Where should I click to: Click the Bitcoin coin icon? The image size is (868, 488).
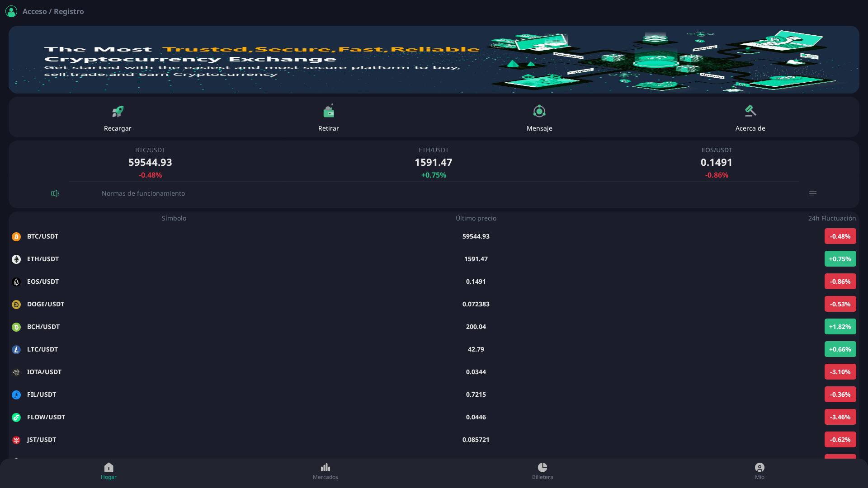(x=16, y=237)
